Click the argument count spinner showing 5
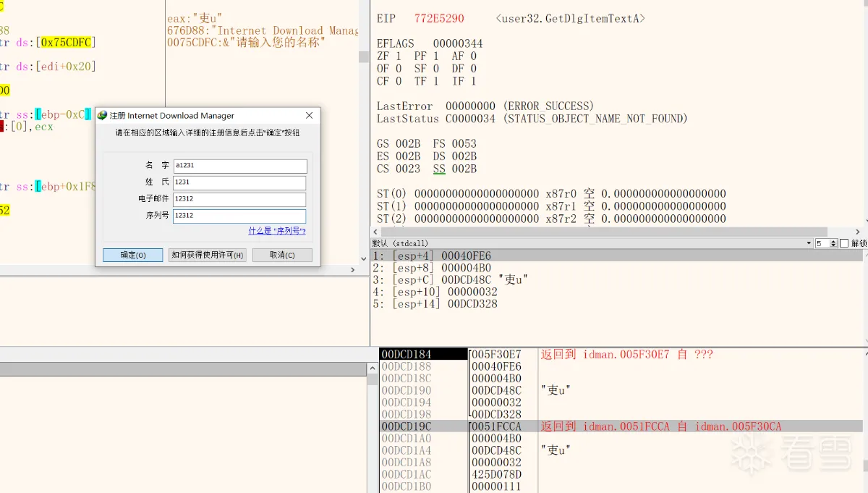The image size is (868, 493). pos(826,243)
